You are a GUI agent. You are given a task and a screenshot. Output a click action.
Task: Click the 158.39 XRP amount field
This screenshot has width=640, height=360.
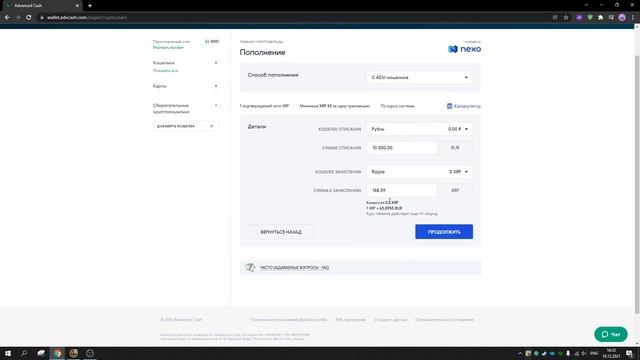402,191
